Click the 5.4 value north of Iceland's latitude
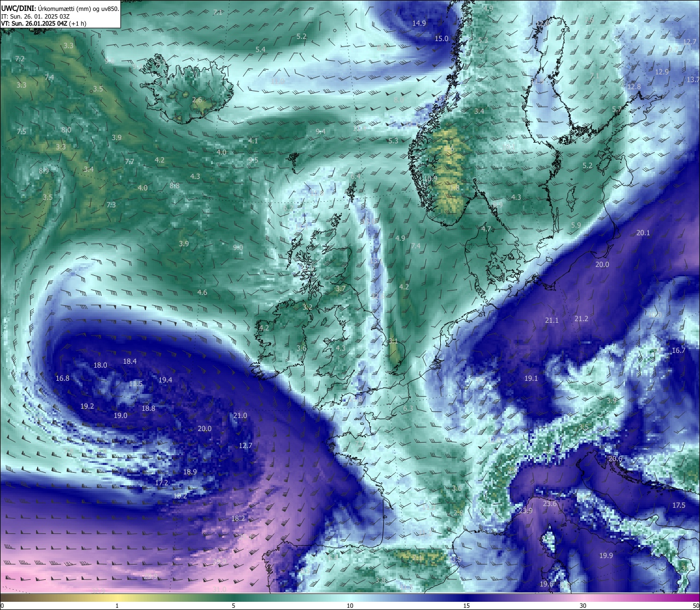This screenshot has width=700, height=610. 260,50
